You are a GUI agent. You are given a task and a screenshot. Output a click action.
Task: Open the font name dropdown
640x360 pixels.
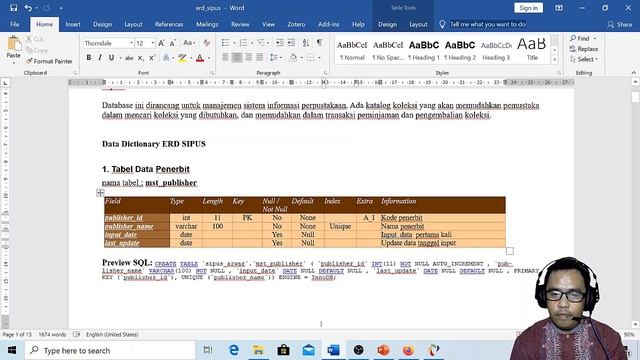coord(131,43)
